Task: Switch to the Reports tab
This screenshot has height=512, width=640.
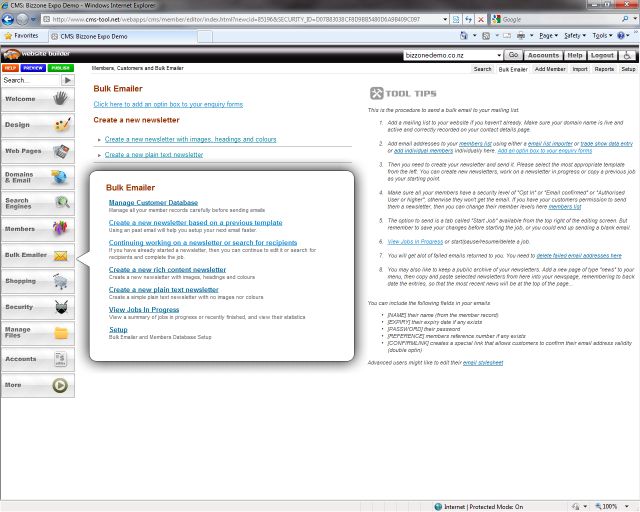Action: coord(604,70)
